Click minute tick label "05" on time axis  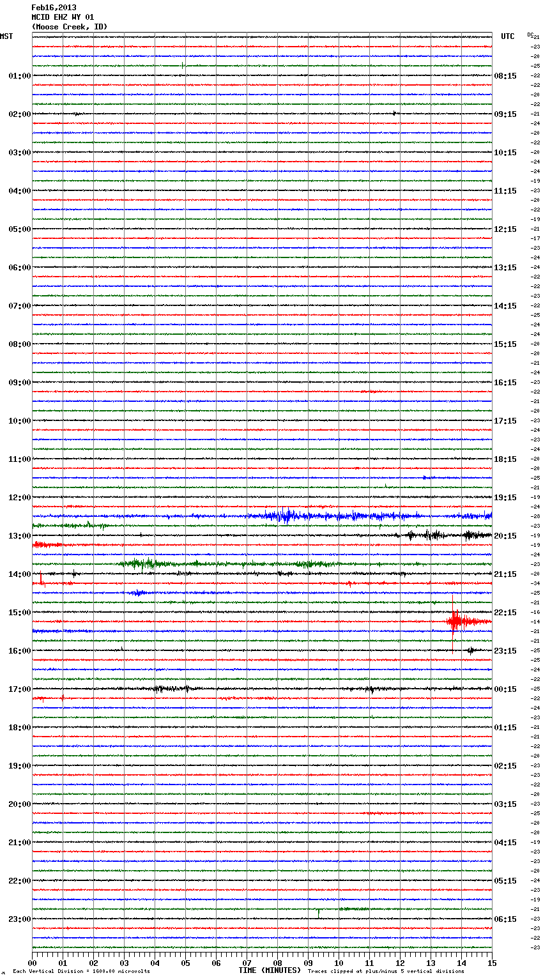(185, 963)
